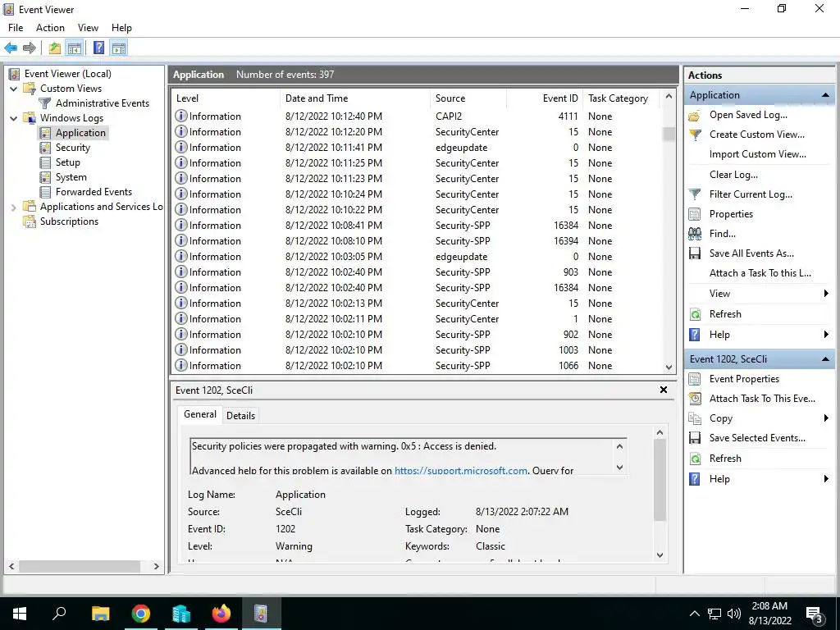Click Refresh under Application actions

725,314
